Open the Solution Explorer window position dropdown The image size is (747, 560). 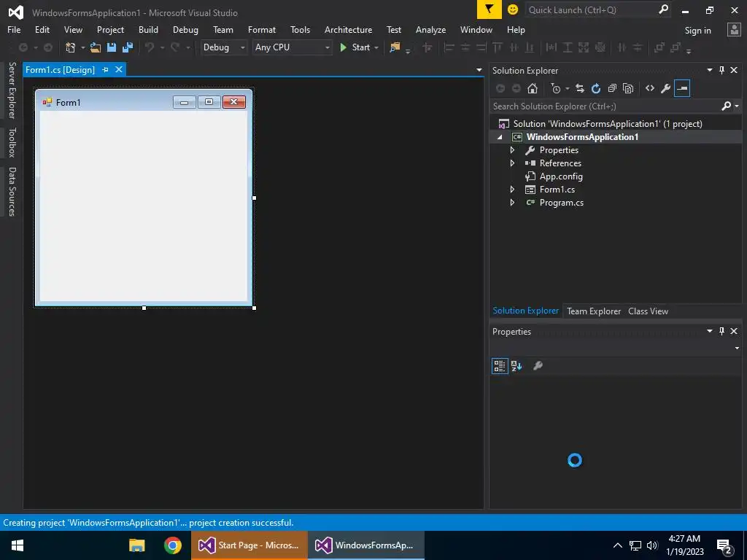[x=709, y=70]
